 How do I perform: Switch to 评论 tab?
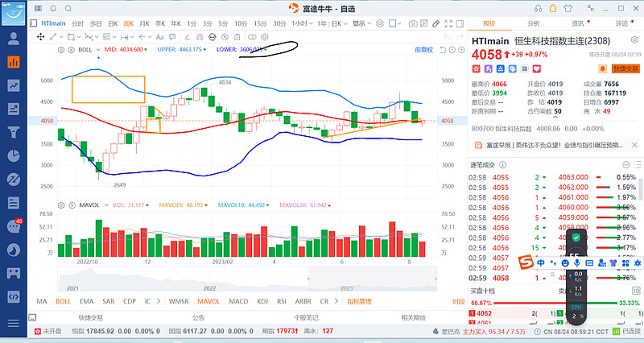click(x=621, y=23)
